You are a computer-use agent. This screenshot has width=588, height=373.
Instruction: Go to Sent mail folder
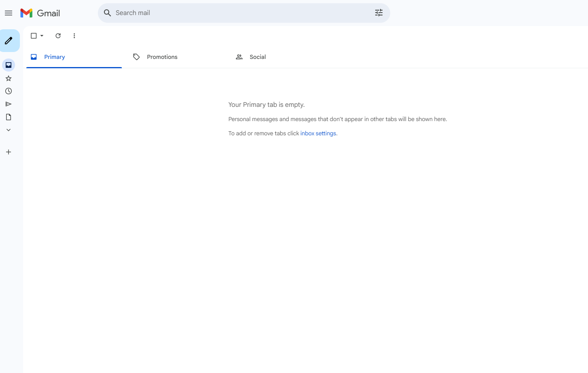pyautogui.click(x=9, y=104)
